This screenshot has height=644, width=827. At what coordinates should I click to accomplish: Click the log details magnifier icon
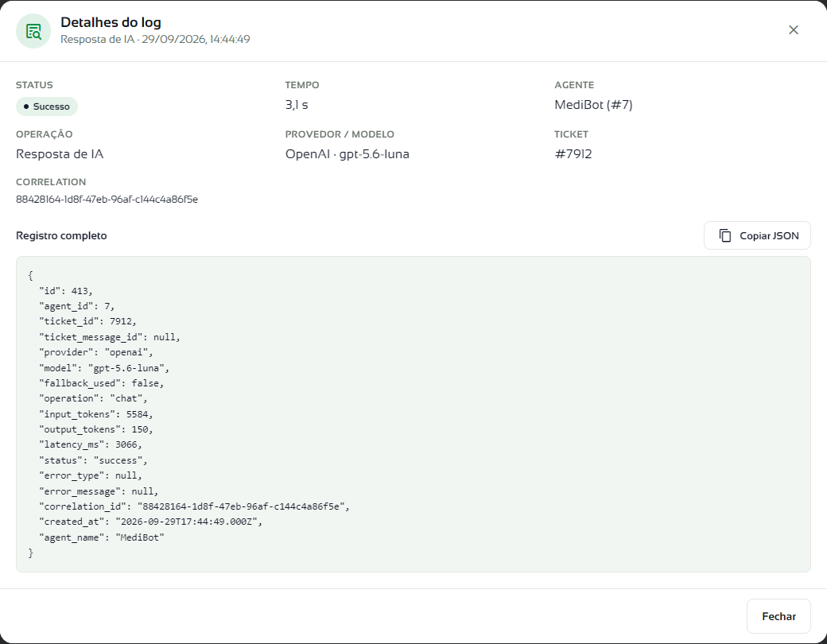tap(33, 31)
